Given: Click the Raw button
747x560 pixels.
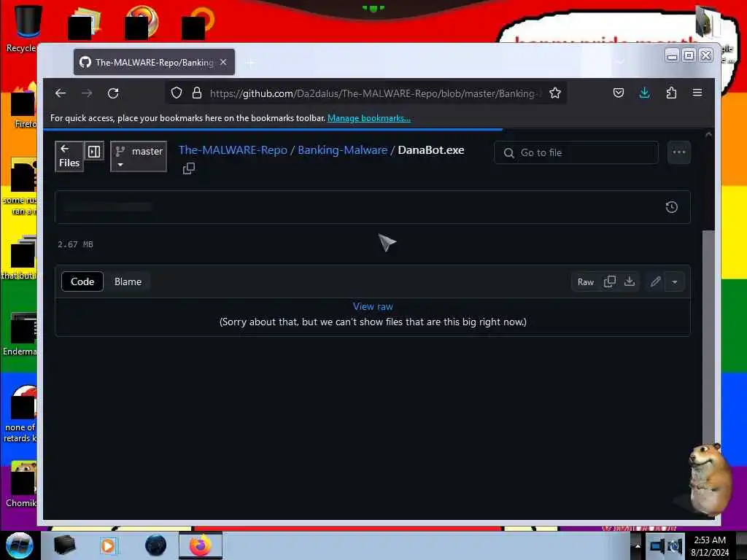Looking at the screenshot, I should pos(586,282).
